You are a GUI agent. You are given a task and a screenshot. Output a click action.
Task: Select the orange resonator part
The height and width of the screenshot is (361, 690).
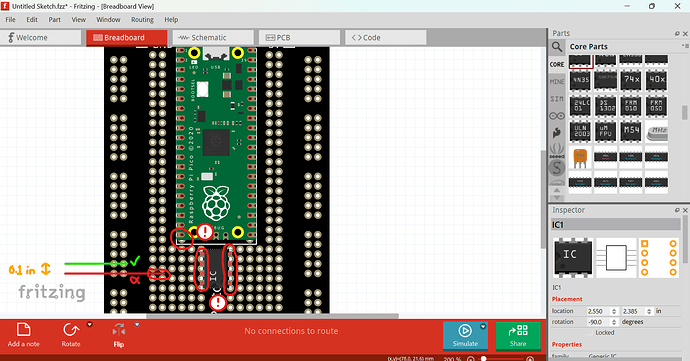tap(580, 158)
